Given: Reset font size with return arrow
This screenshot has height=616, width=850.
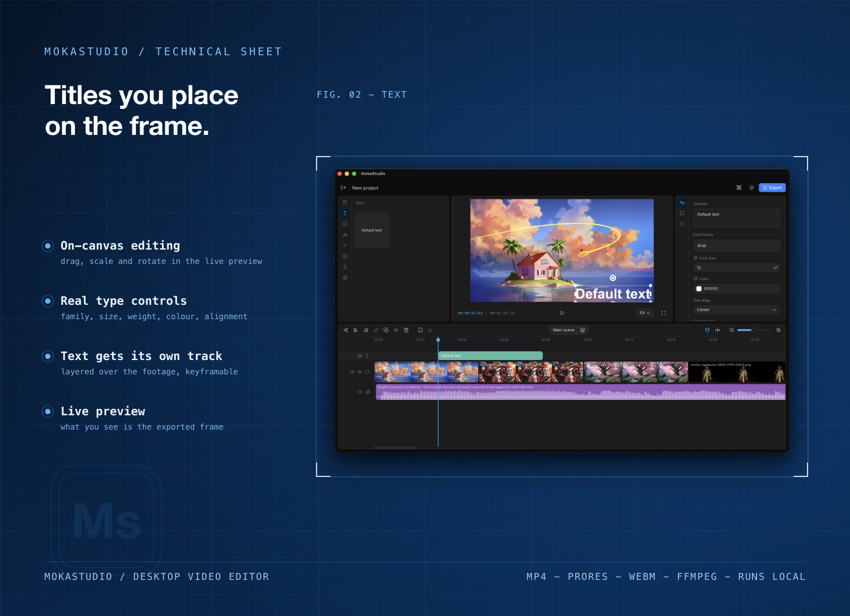Looking at the screenshot, I should click(x=775, y=268).
